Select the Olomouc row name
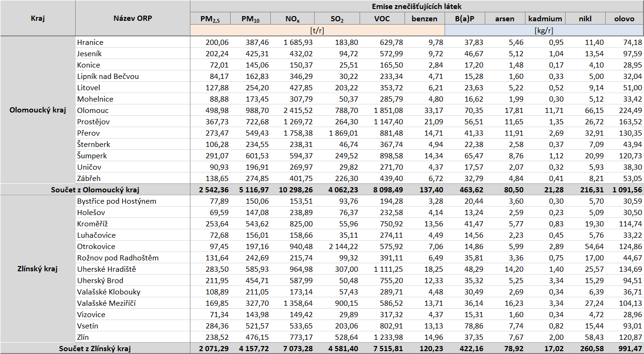The image size is (644, 354). coord(93,110)
